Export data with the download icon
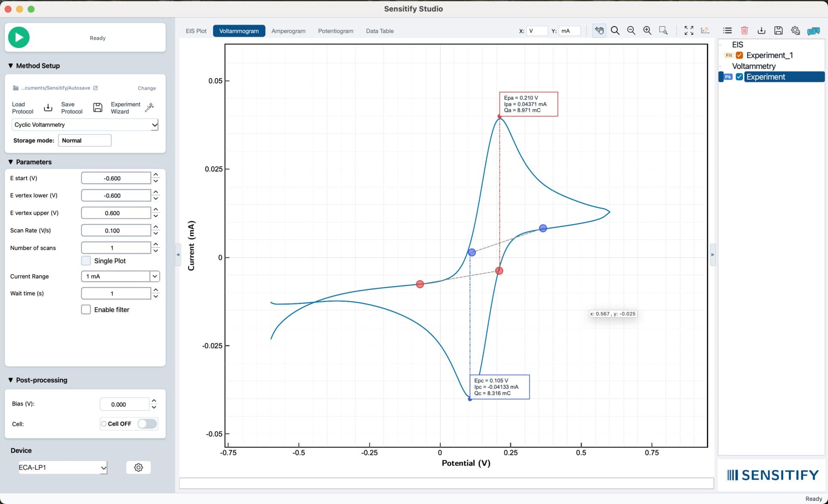The width and height of the screenshot is (828, 504). (762, 31)
